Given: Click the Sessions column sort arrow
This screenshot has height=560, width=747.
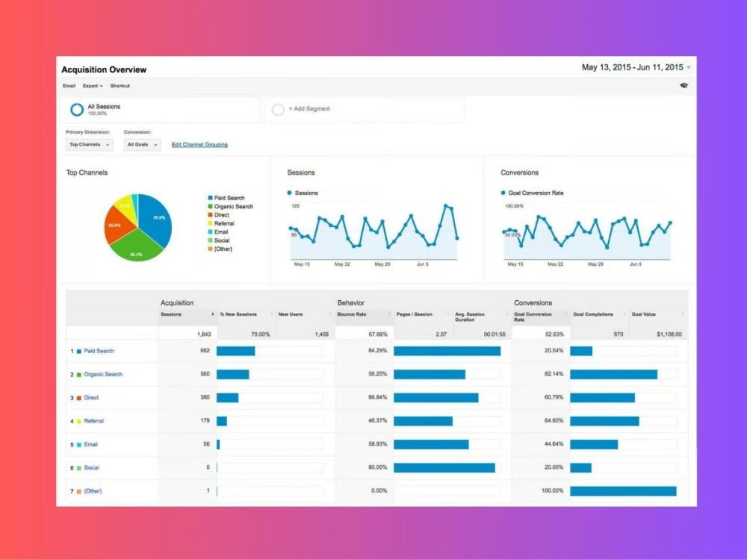Looking at the screenshot, I should point(212,314).
